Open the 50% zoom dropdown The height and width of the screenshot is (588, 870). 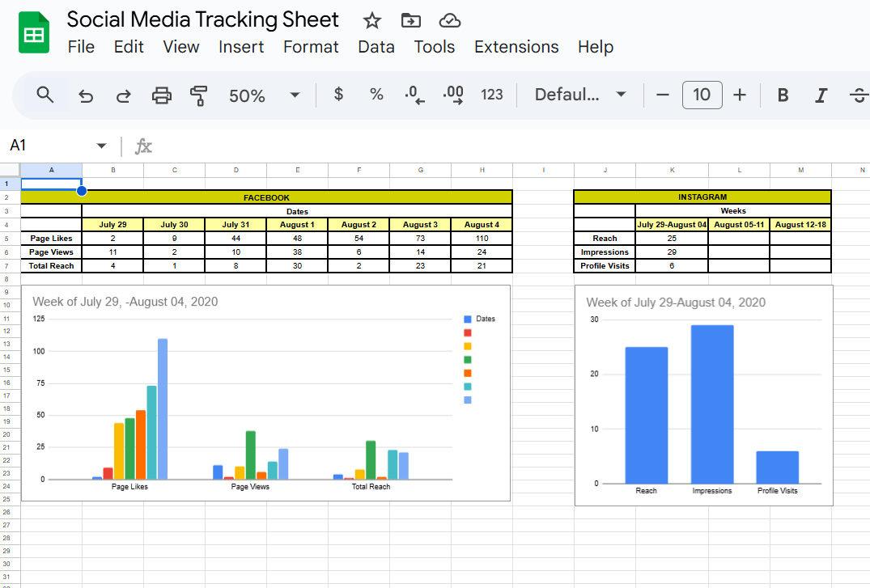264,95
